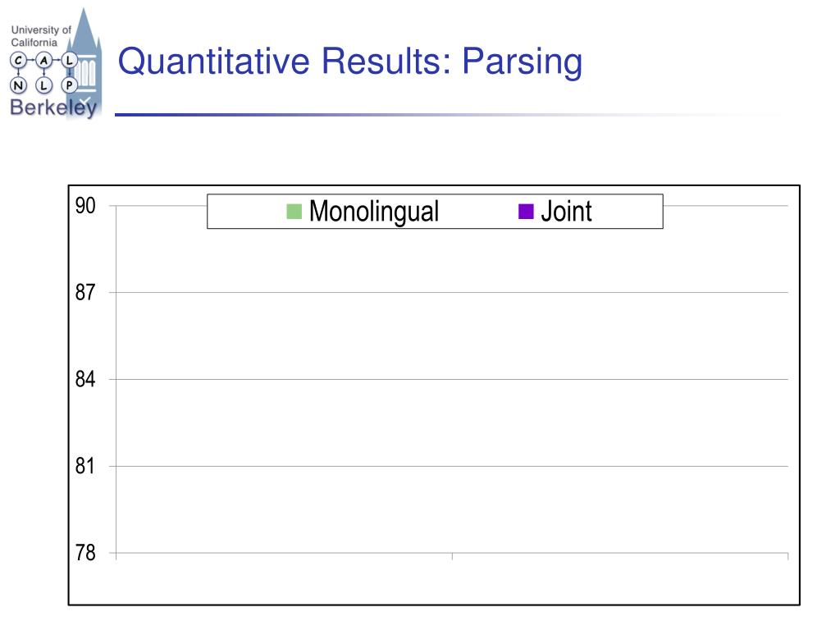This screenshot has height=630, width=840.
Task: Select the lower circled L node
Action: click(44, 85)
